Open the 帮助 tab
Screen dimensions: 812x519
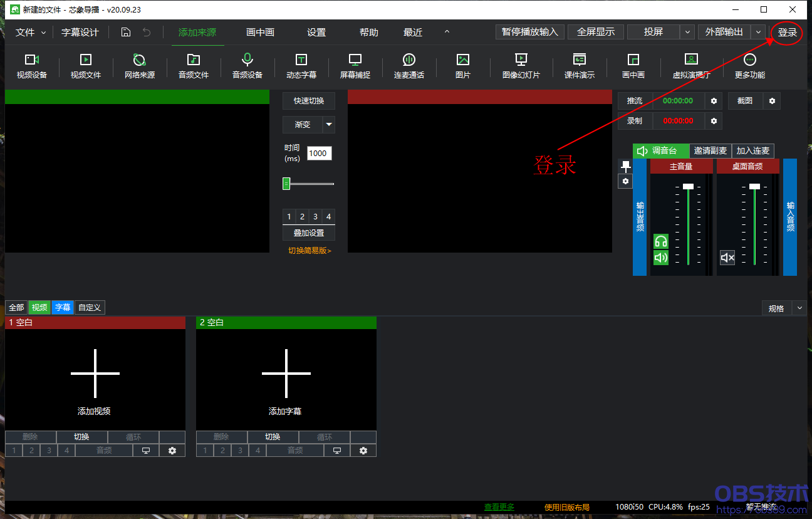click(x=369, y=32)
